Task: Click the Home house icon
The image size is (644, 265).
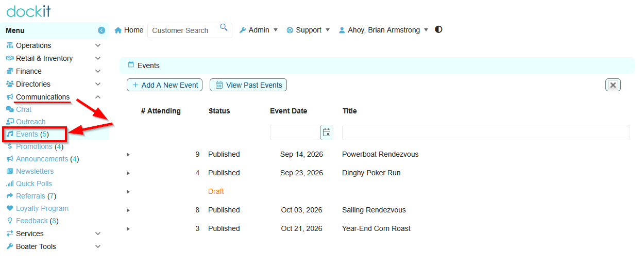Action: (x=118, y=30)
